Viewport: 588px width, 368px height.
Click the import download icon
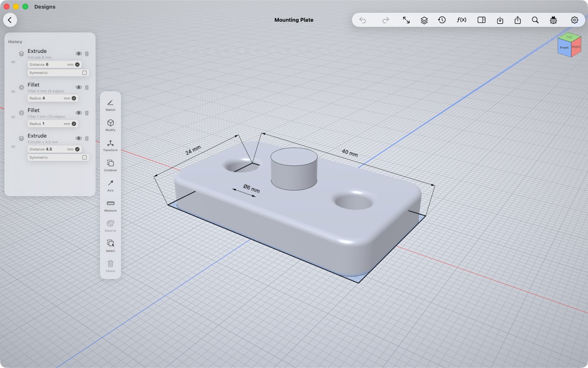coord(500,20)
